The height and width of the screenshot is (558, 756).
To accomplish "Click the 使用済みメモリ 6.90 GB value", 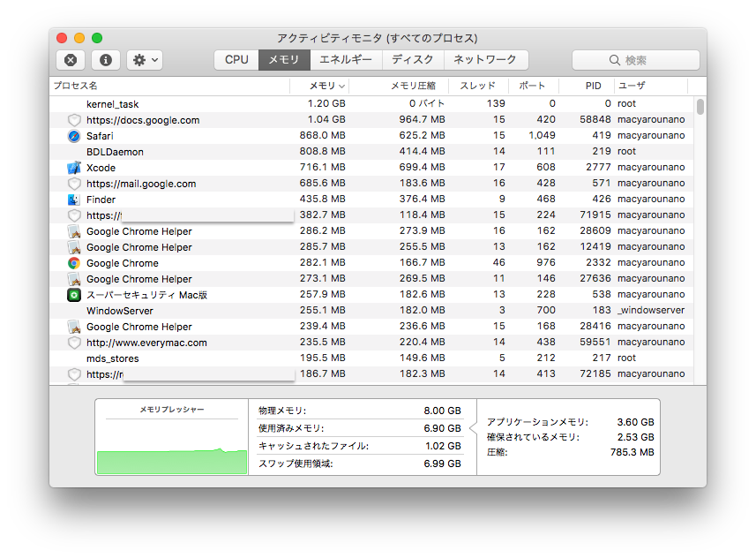I will (x=442, y=428).
